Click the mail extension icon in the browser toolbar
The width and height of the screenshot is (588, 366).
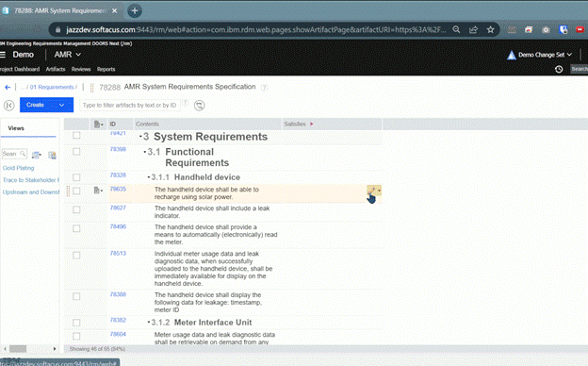512,29
